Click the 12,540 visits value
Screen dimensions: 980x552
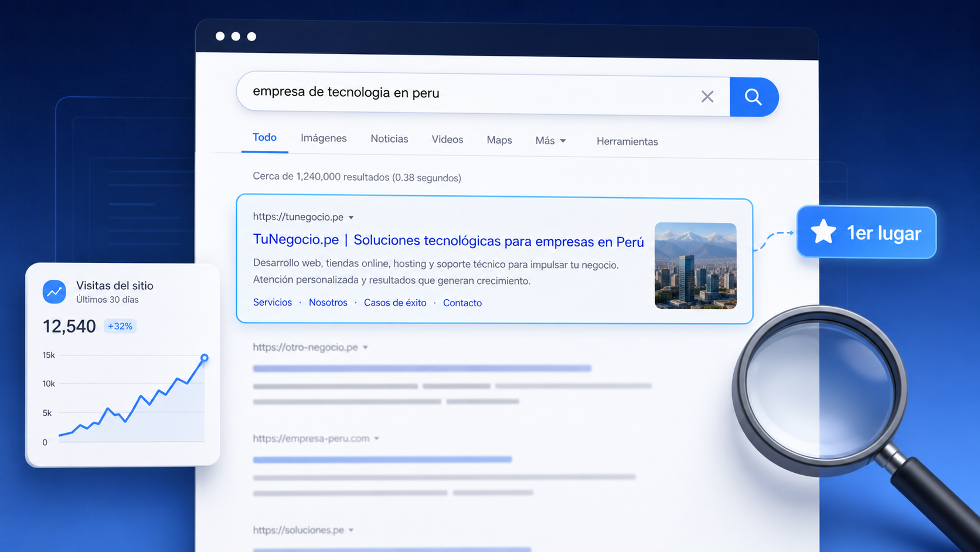click(x=69, y=326)
